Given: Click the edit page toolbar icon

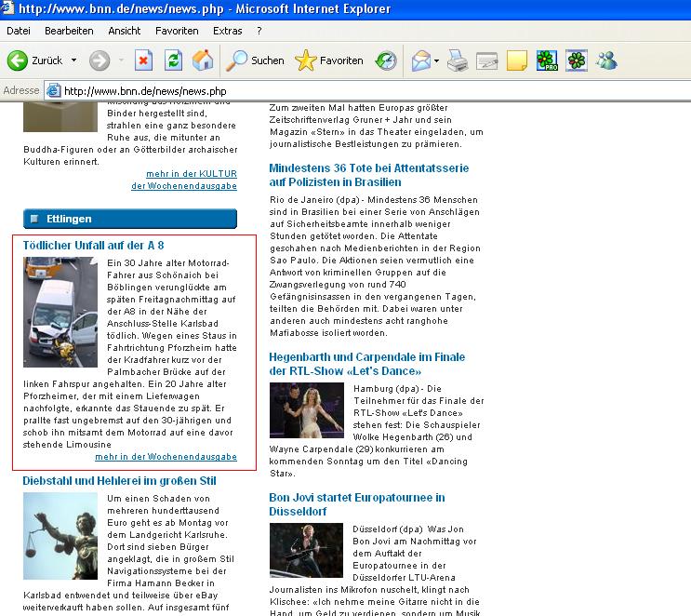Looking at the screenshot, I should point(487,60).
